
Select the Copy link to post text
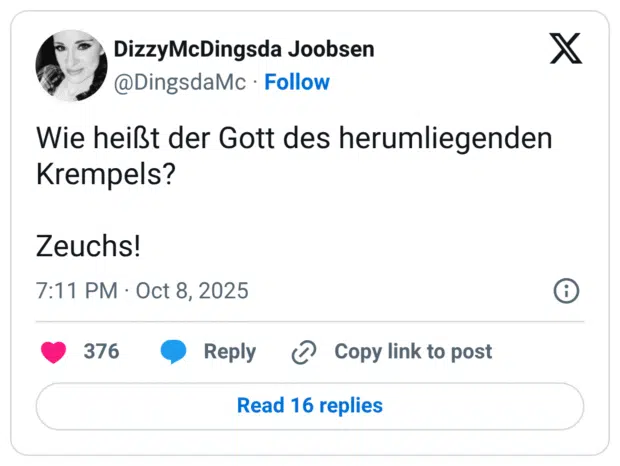click(x=413, y=352)
